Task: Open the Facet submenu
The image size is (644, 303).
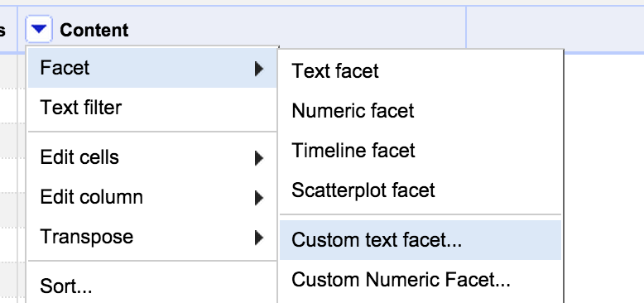Action: [x=152, y=68]
